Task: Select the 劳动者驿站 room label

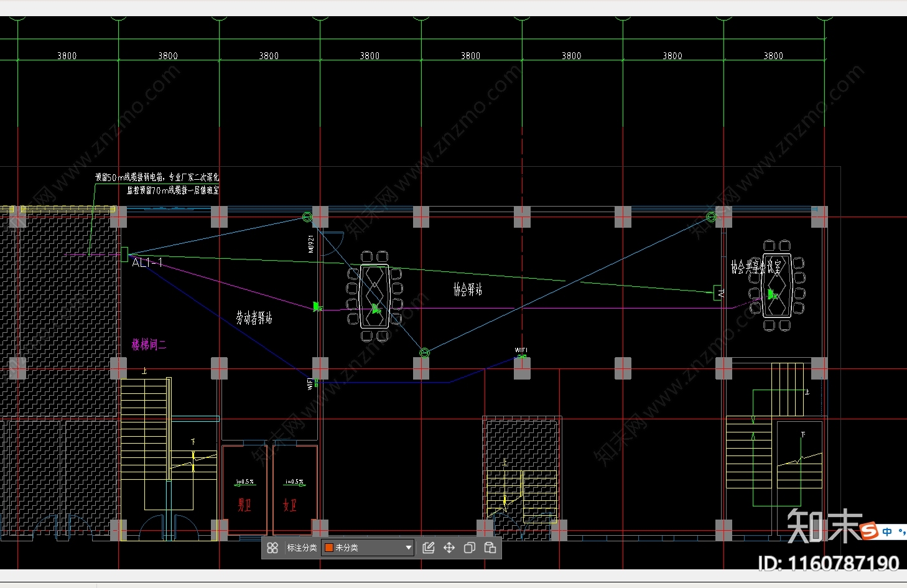Action: (x=254, y=318)
